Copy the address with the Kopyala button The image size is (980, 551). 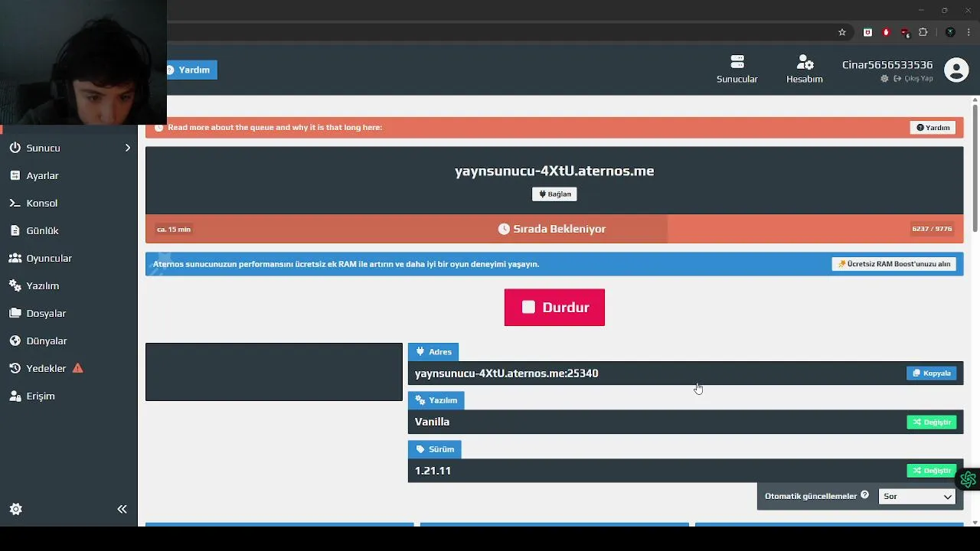pyautogui.click(x=932, y=373)
